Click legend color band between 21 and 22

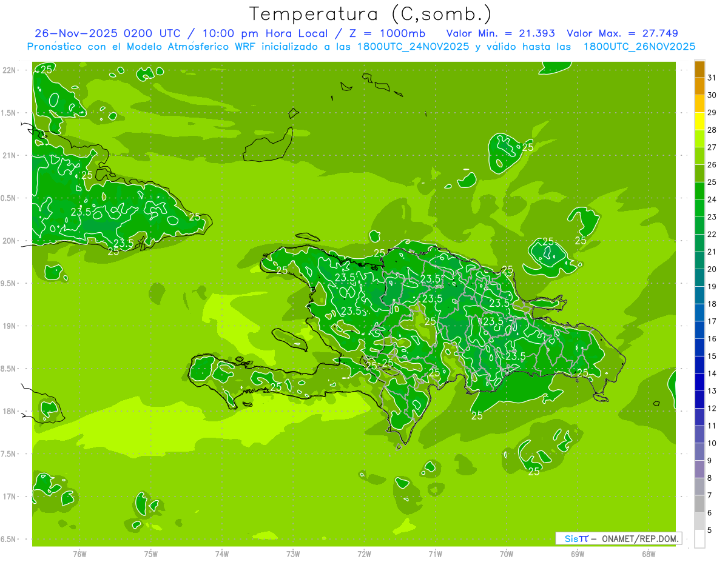[699, 243]
